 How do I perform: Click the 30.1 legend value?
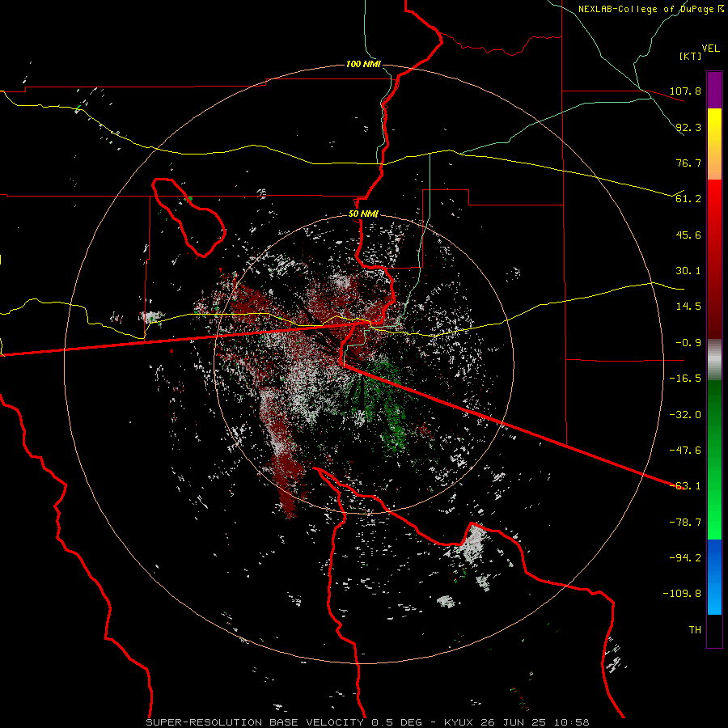click(688, 271)
